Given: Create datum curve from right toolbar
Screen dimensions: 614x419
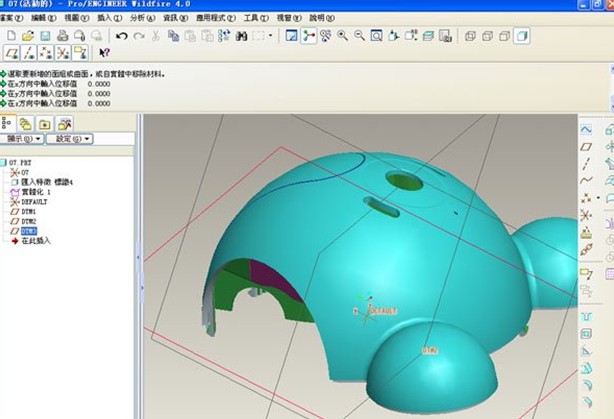Looking at the screenshot, I should [586, 181].
